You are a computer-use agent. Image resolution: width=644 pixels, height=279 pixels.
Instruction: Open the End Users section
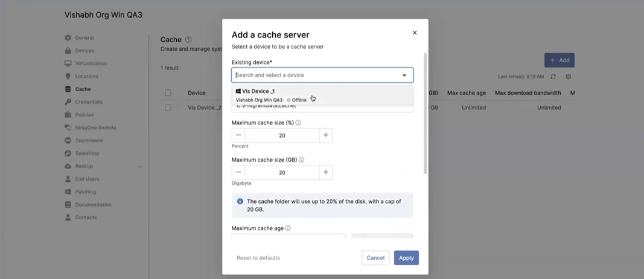[x=87, y=179]
